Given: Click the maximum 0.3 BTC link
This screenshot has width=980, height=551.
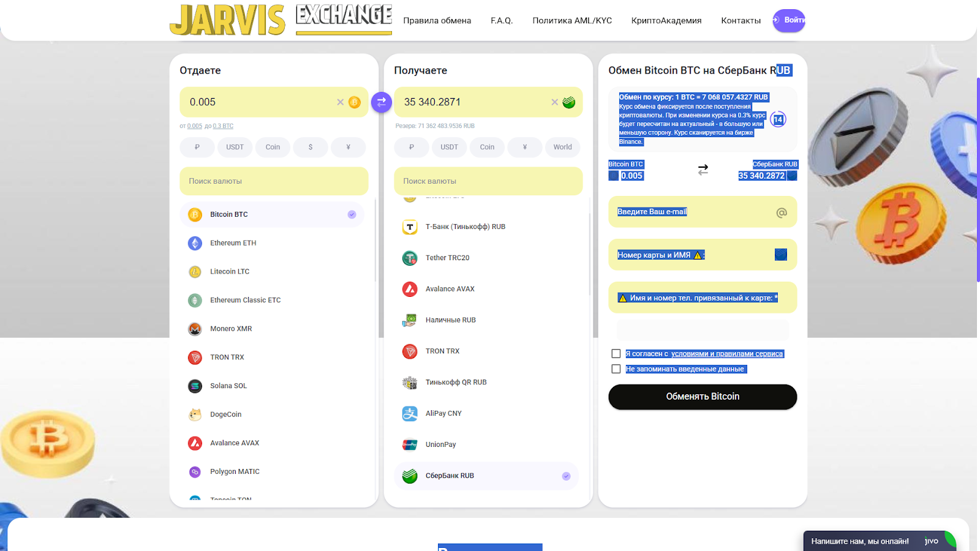Looking at the screenshot, I should click(x=223, y=126).
